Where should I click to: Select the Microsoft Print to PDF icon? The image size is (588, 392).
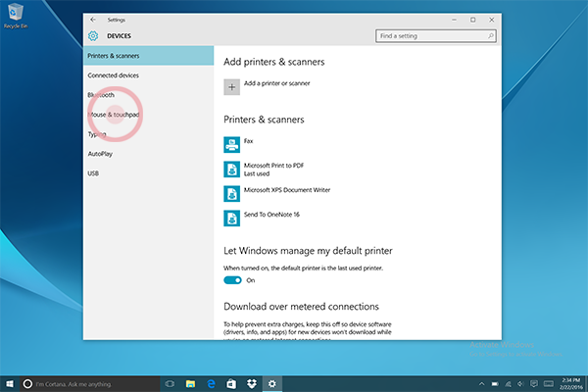tap(231, 170)
